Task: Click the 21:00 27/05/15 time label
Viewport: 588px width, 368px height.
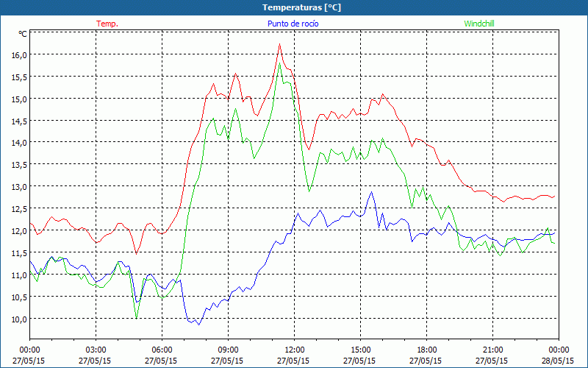Action: (x=492, y=355)
